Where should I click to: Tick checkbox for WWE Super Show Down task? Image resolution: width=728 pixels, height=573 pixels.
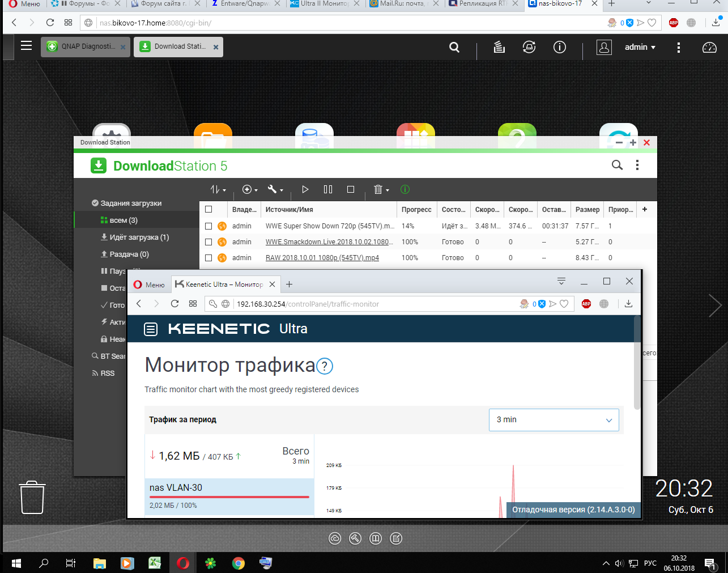pyautogui.click(x=208, y=226)
